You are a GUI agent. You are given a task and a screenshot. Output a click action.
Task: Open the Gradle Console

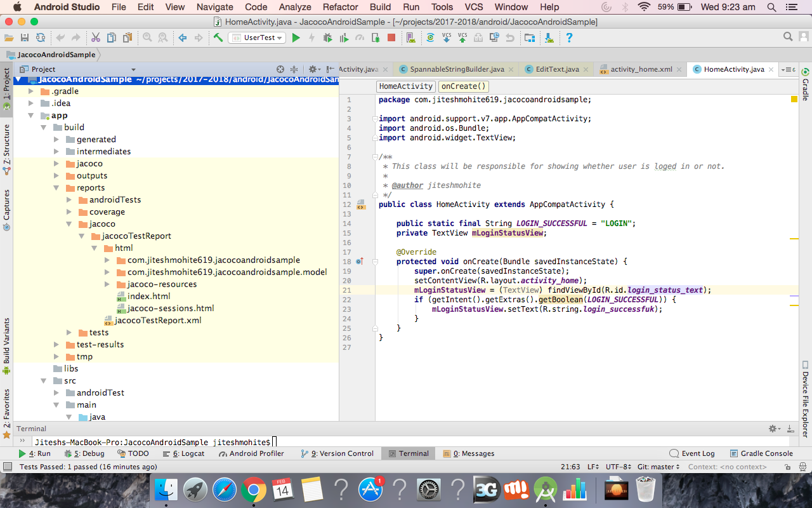pos(761,453)
